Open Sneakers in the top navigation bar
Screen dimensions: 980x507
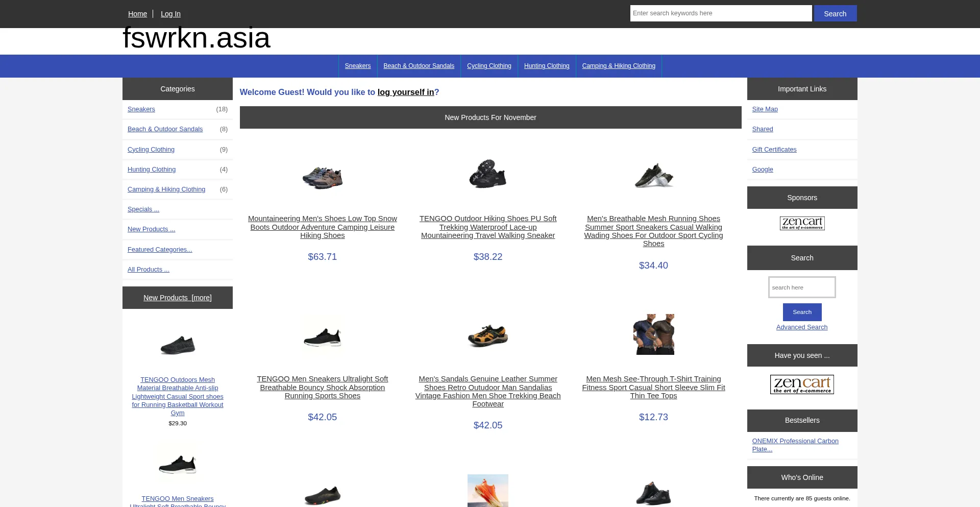coord(358,66)
